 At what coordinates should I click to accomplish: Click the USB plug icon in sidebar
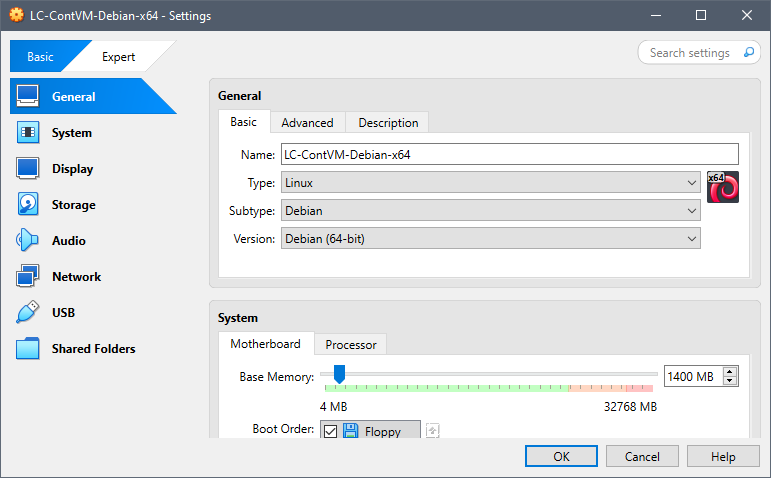(x=28, y=312)
